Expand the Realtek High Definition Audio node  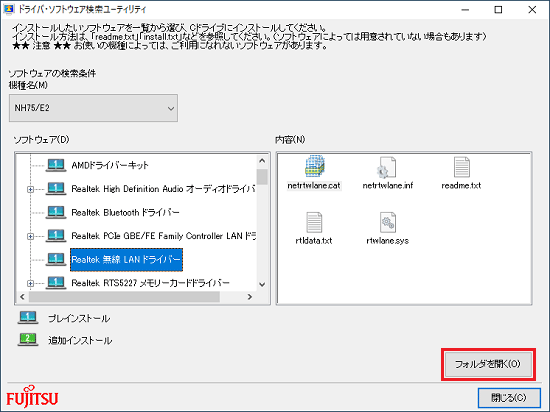coord(31,189)
